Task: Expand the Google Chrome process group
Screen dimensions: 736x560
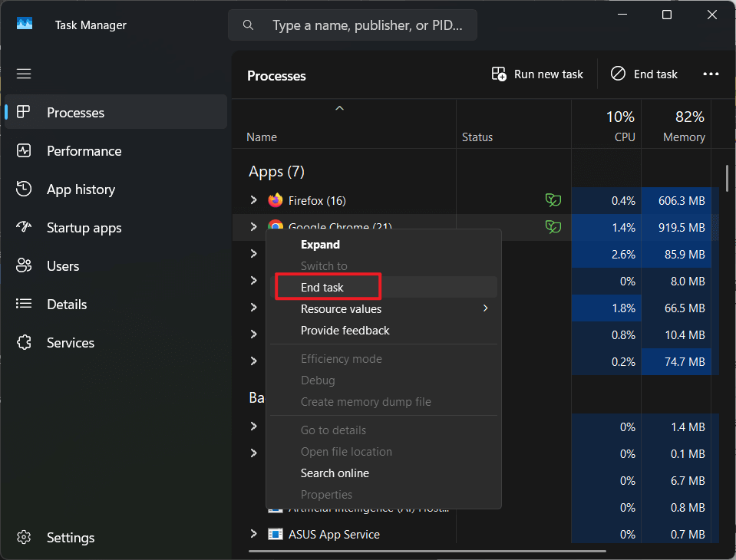Action: (x=253, y=227)
